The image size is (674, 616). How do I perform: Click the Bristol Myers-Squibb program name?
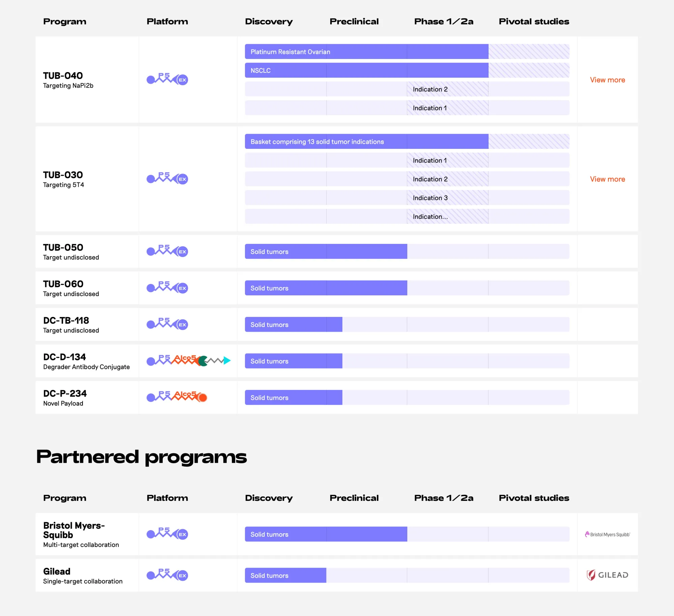tap(74, 530)
